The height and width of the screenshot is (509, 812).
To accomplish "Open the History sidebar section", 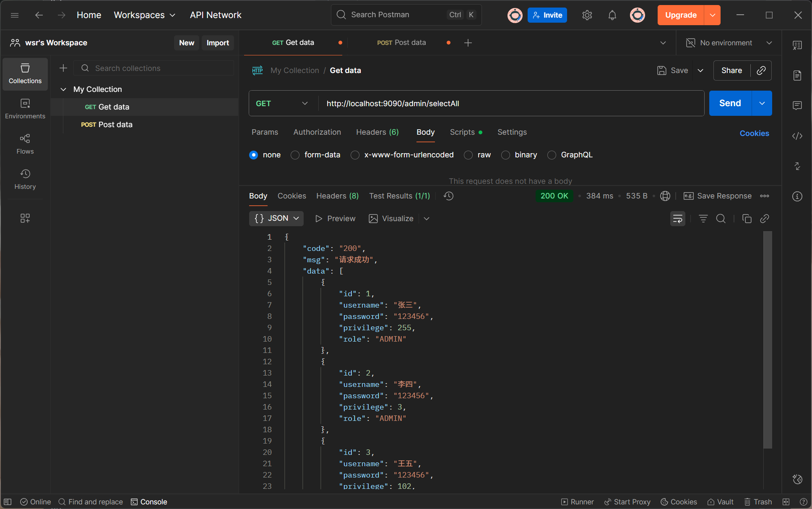I will 25,180.
